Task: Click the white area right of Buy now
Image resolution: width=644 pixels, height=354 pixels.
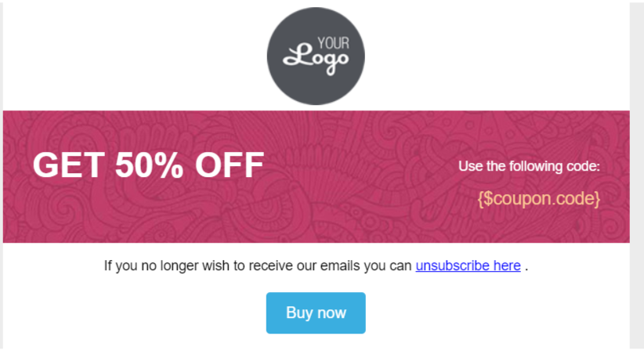Action: point(497,313)
